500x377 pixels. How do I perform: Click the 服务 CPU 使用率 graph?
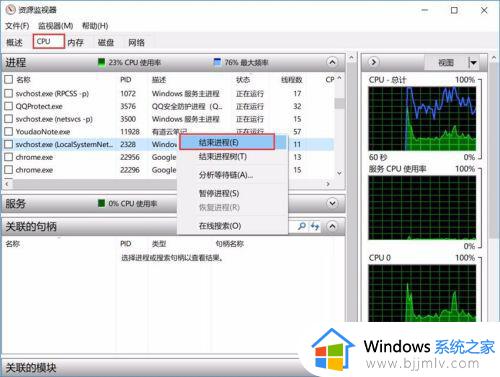422,208
